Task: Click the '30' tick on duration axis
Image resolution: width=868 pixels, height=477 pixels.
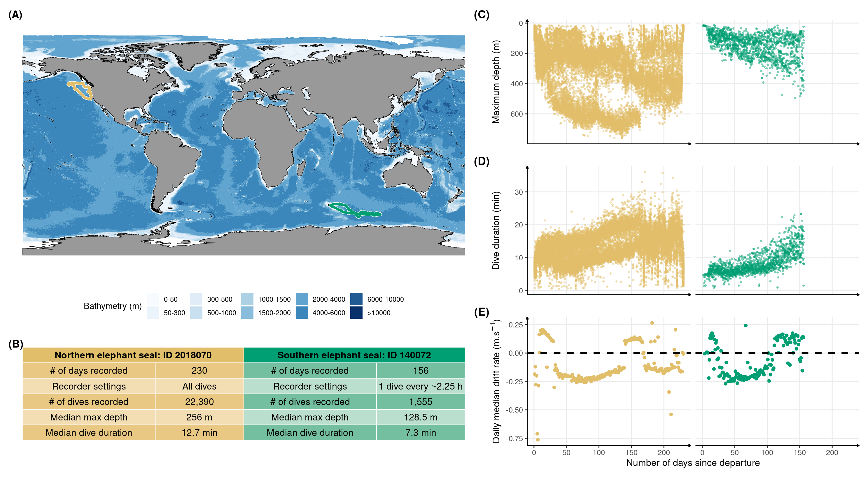Action: 519,192
